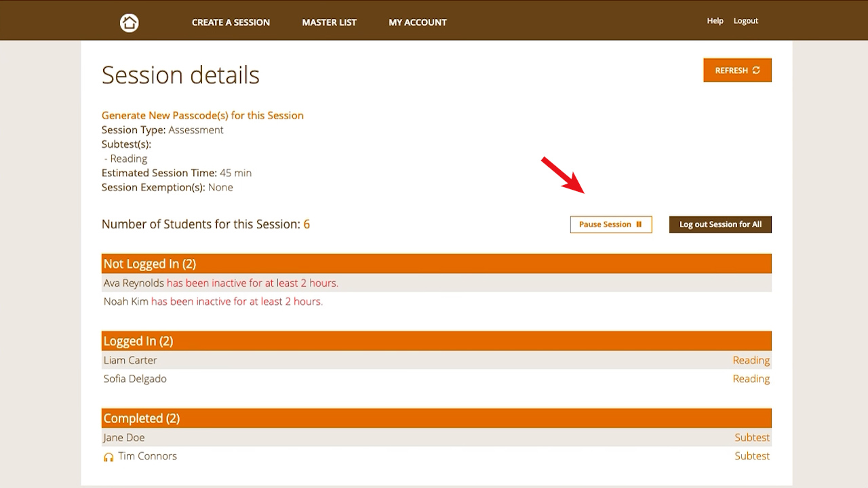View Tim Connors' Subtest link
868x488 pixels.
tap(751, 456)
